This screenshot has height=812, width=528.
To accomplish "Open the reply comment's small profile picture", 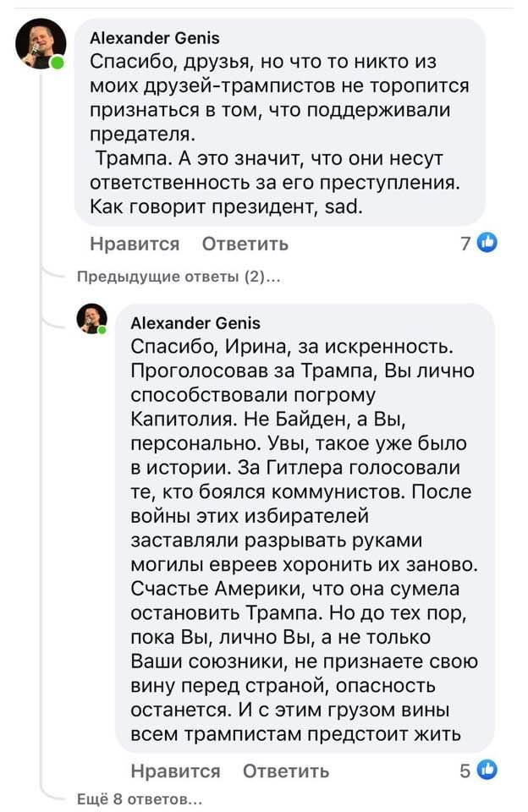I will 91,319.
